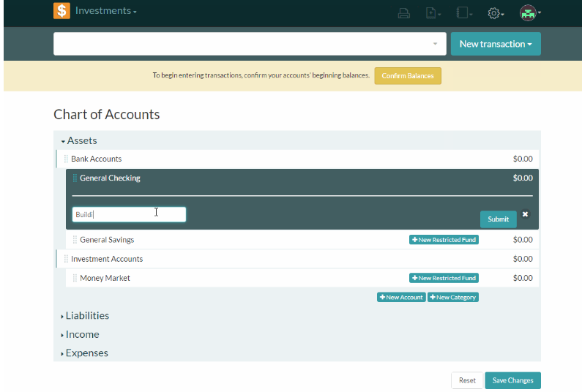This screenshot has height=392, width=582.
Task: Open the user avatar menu
Action: [530, 13]
